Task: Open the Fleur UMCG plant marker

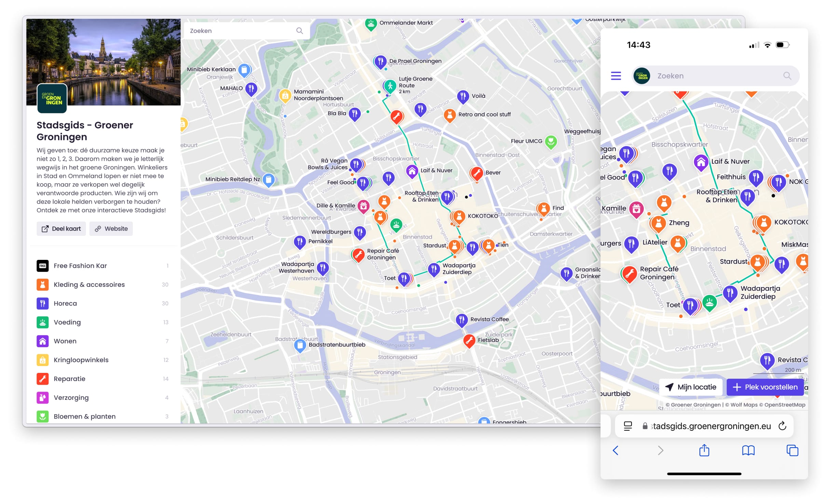Action: point(551,142)
